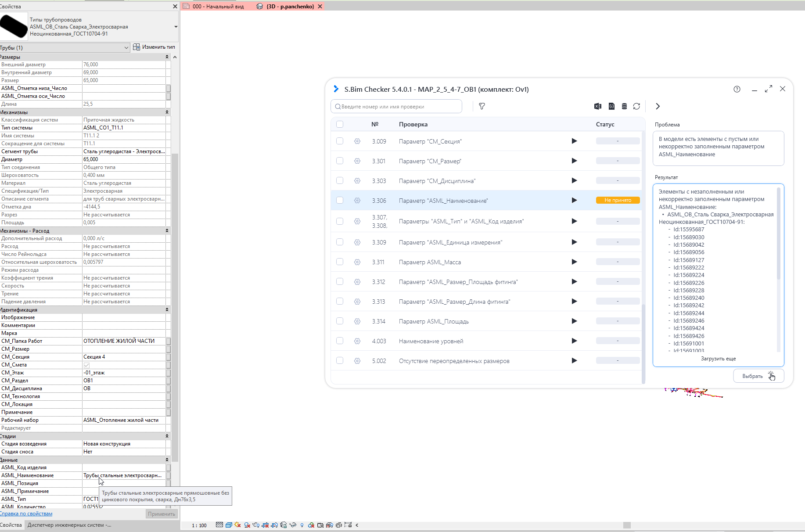Tick checkbox for check 4.003 Наименование уровней
This screenshot has height=532, width=805.
[x=340, y=341]
